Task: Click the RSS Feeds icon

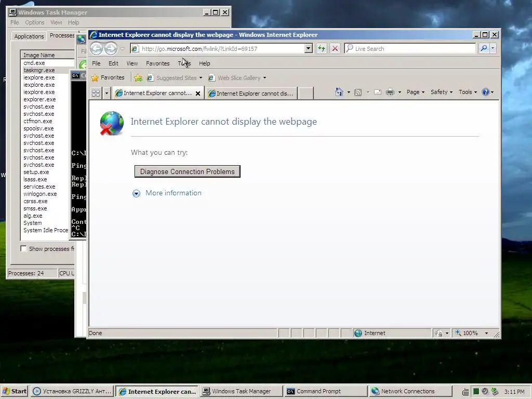Action: (x=357, y=92)
